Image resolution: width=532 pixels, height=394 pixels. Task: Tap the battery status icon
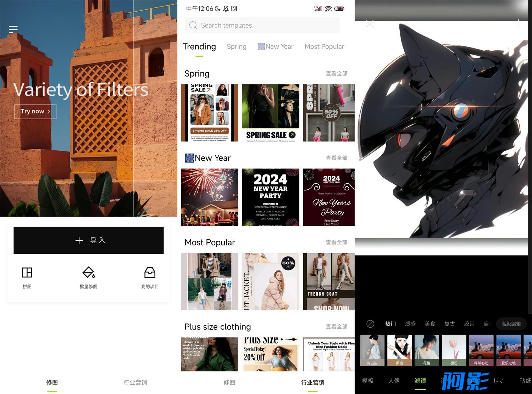[x=339, y=9]
